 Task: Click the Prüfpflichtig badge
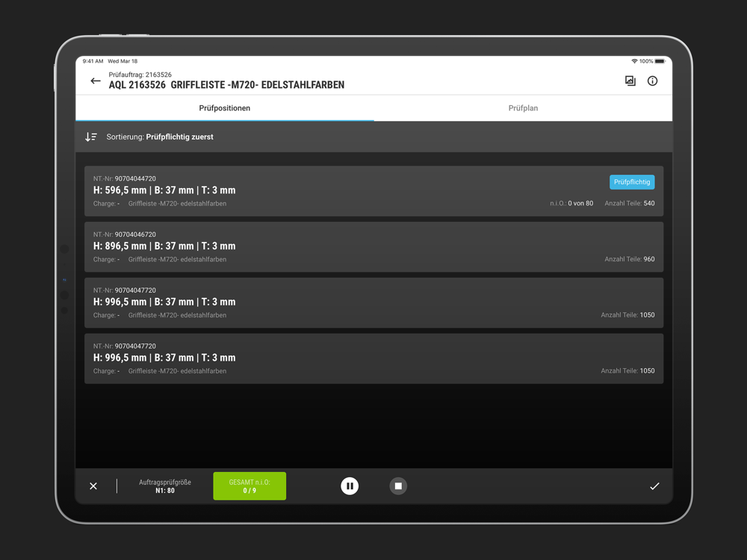click(632, 182)
